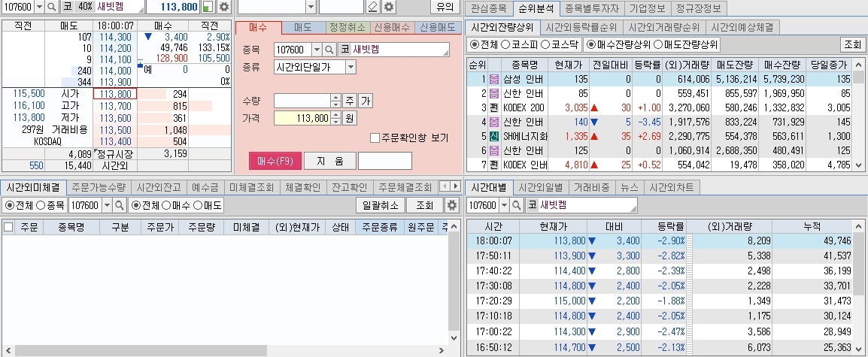The height and width of the screenshot is (357, 868).
Task: Open the 107600 dropdown in the 시간대별 panel
Action: pos(504,205)
